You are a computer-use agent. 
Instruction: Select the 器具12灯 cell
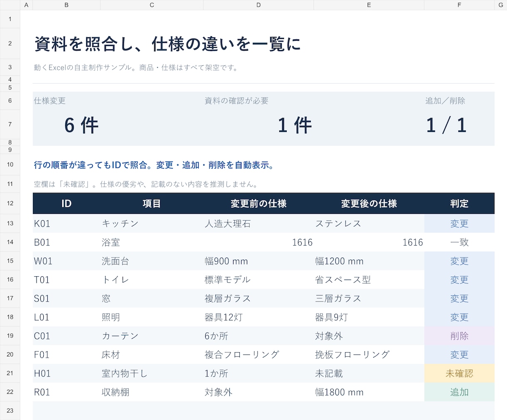pyautogui.click(x=258, y=317)
